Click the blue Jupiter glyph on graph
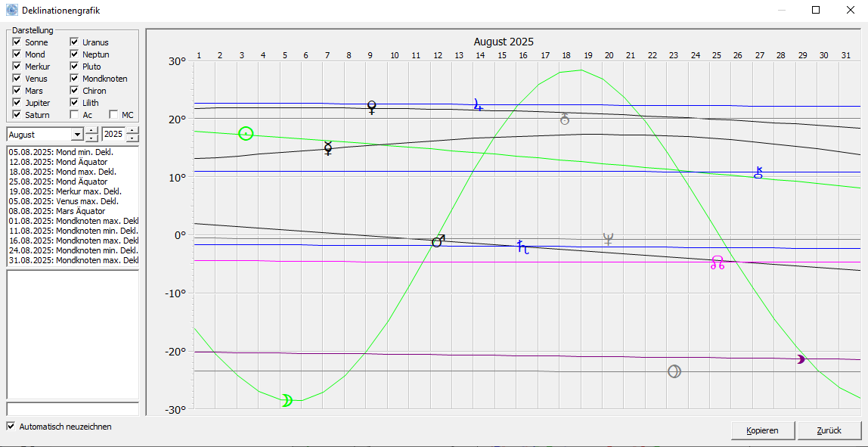This screenshot has height=447, width=868. tap(478, 105)
